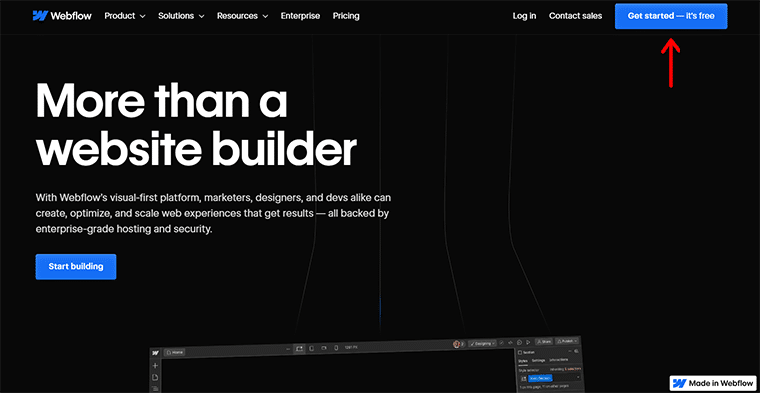760x393 pixels.
Task: Click the preview play icon in designer toolbar
Action: pyautogui.click(x=528, y=342)
